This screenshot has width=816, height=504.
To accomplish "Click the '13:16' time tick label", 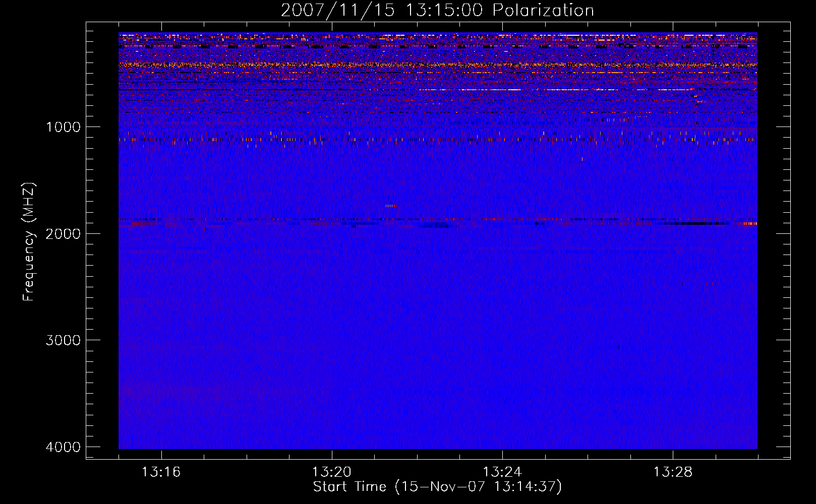I will pos(161,472).
